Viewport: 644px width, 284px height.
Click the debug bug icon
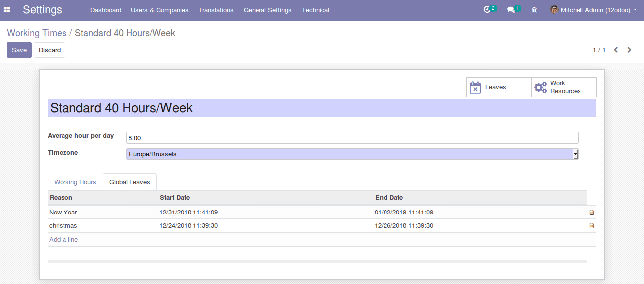coord(534,10)
